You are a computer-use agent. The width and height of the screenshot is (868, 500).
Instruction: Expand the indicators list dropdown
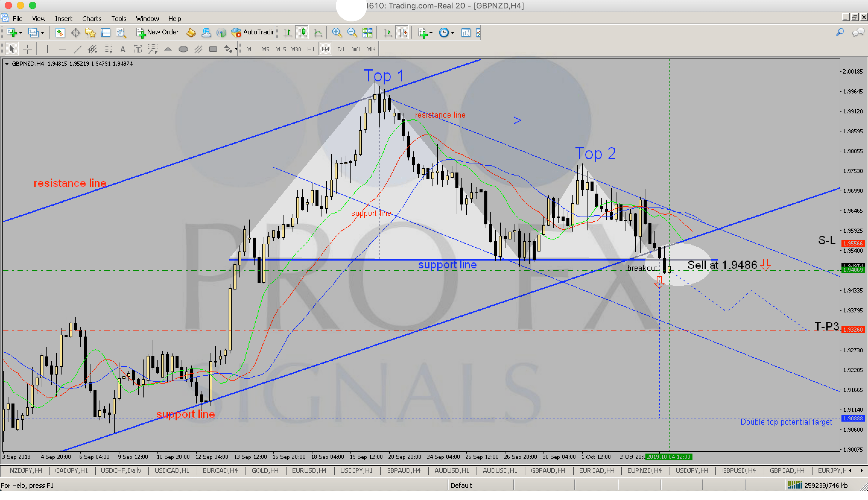431,33
